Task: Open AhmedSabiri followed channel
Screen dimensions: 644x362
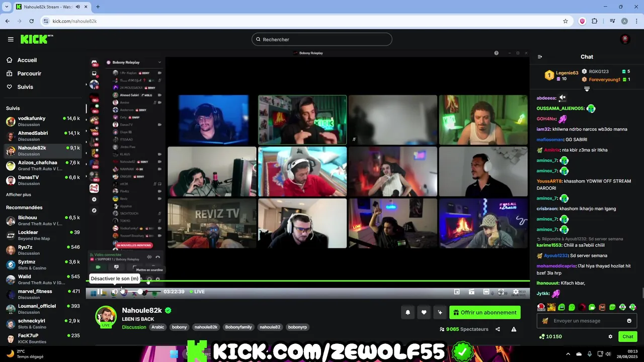Action: point(43,136)
